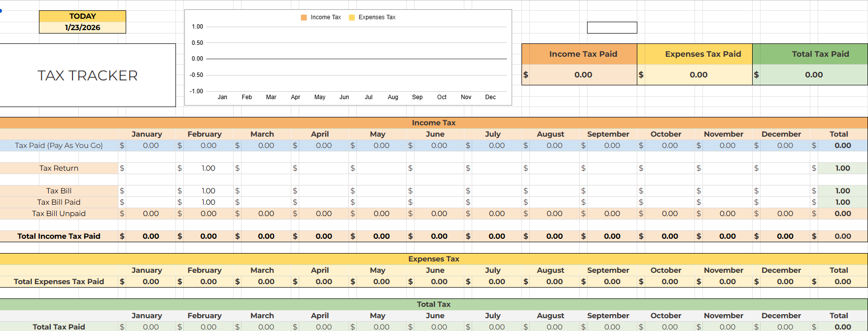Click the yellow Expenses Tax section header bar
868x331 pixels.
tap(433, 259)
